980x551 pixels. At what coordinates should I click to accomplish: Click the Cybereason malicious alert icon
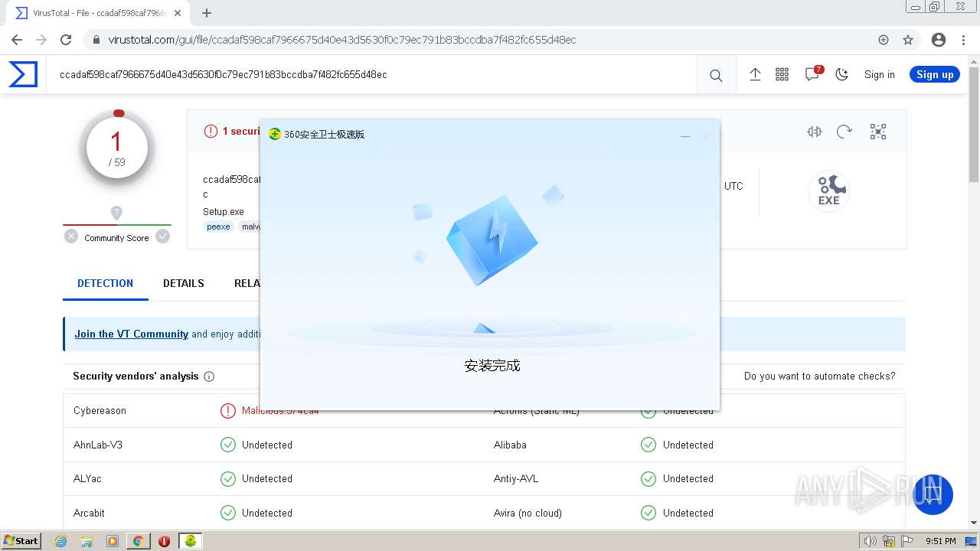click(227, 411)
